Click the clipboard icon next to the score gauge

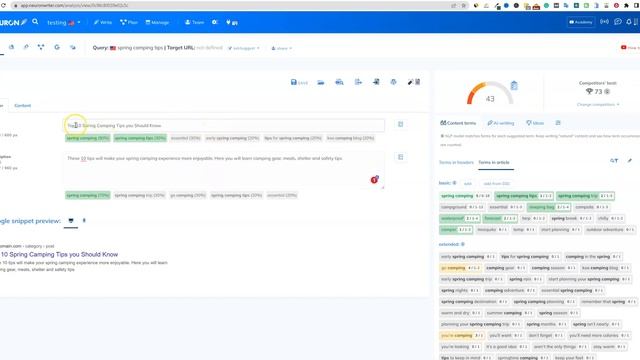(514, 86)
